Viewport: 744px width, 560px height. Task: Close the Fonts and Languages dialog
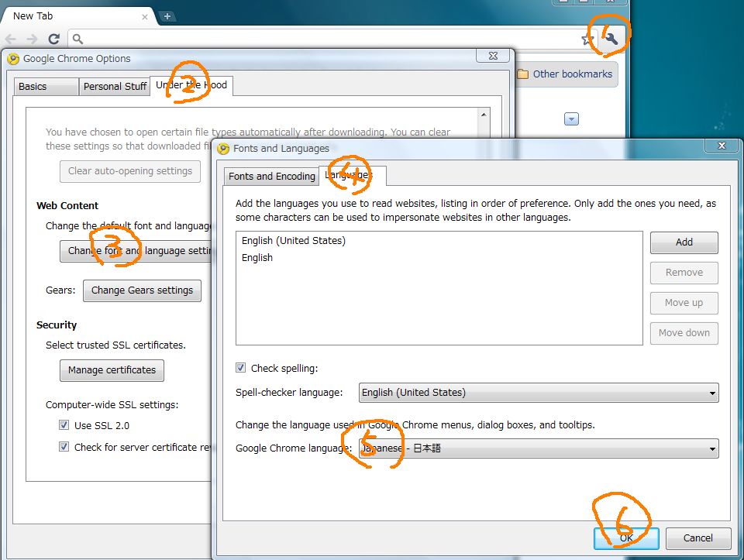pos(722,146)
